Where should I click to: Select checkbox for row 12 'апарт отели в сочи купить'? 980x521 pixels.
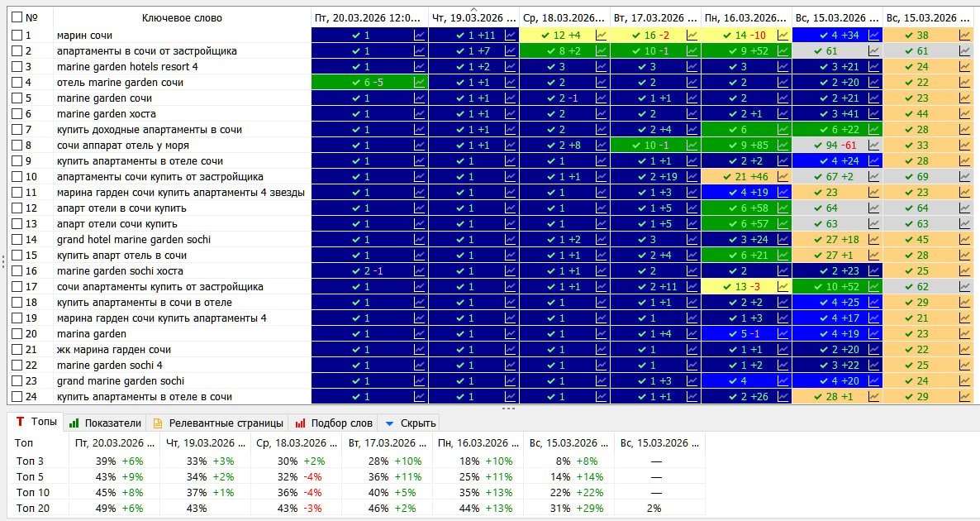(17, 208)
